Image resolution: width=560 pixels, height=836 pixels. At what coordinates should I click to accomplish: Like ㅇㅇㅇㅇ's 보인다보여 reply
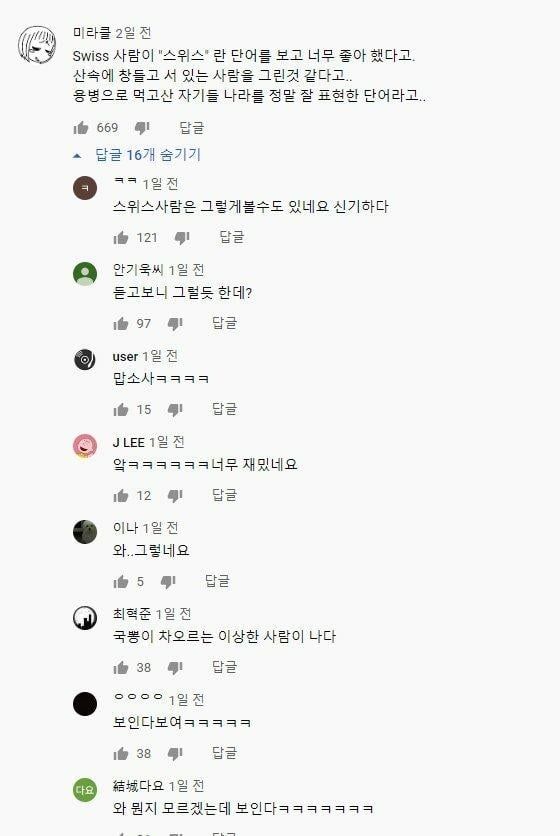[121, 753]
